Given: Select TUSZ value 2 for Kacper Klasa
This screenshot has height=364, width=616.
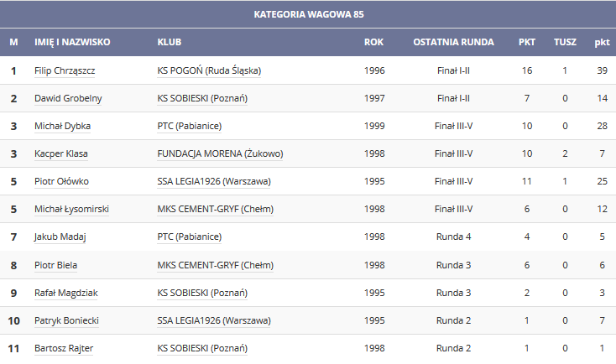Looking at the screenshot, I should click(565, 153).
